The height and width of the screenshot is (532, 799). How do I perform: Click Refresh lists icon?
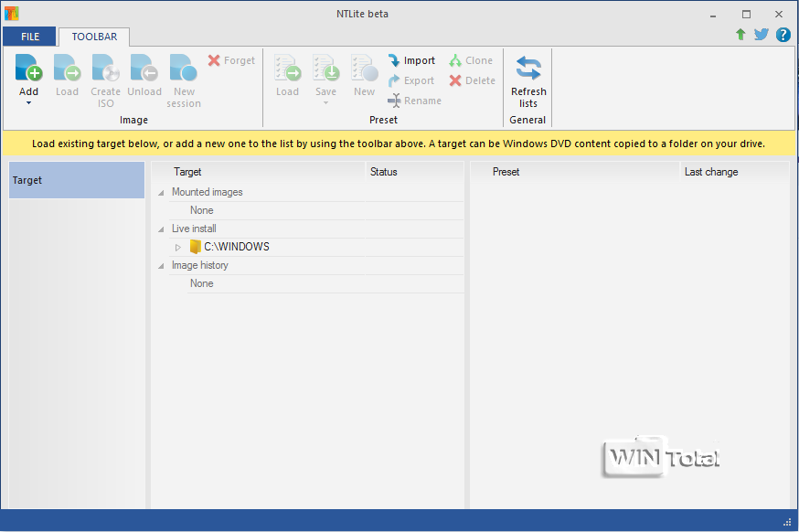tap(528, 68)
